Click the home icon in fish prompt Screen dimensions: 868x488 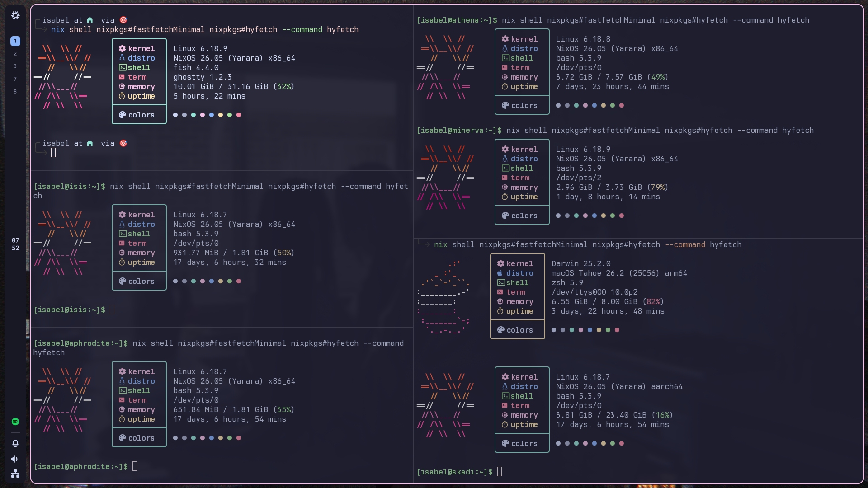coord(90,20)
